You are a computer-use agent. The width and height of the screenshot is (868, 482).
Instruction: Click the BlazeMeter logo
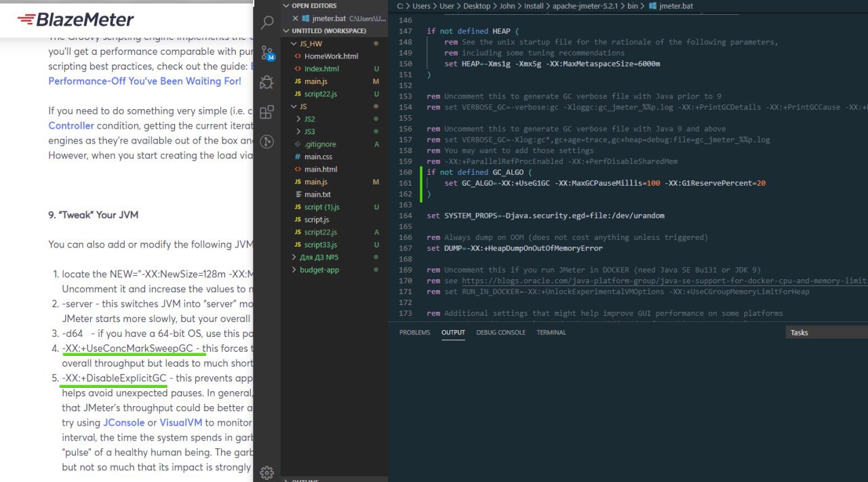pyautogui.click(x=75, y=20)
